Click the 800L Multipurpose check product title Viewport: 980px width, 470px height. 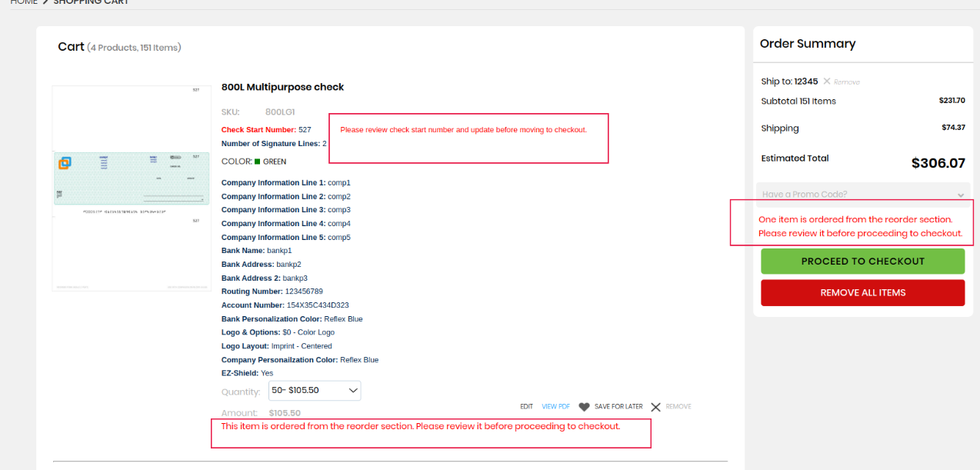(282, 87)
